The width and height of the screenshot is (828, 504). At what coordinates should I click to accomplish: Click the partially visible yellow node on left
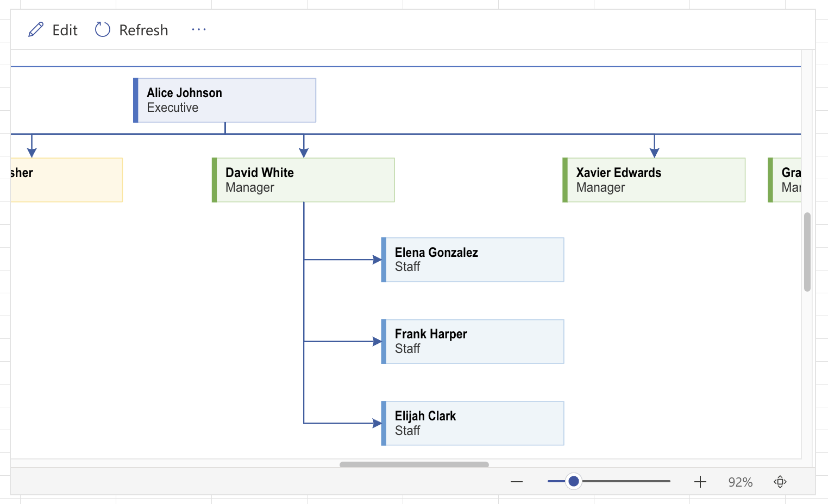point(66,180)
